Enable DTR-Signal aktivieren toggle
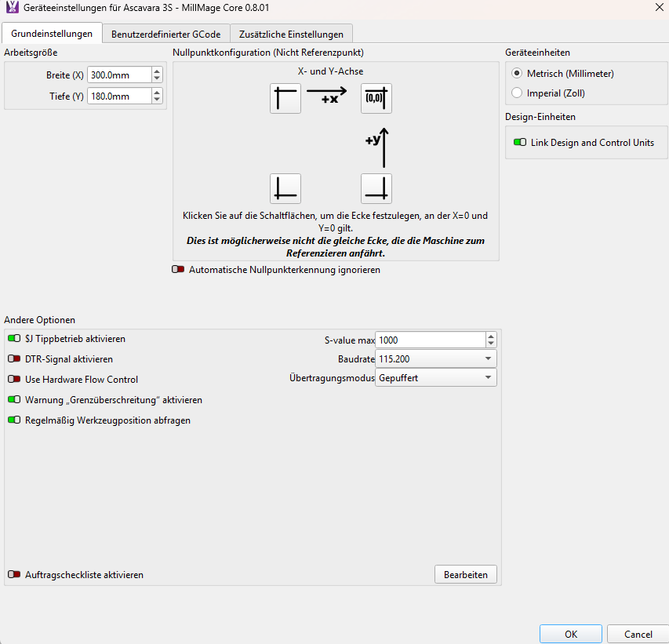669x644 pixels. 14,359
